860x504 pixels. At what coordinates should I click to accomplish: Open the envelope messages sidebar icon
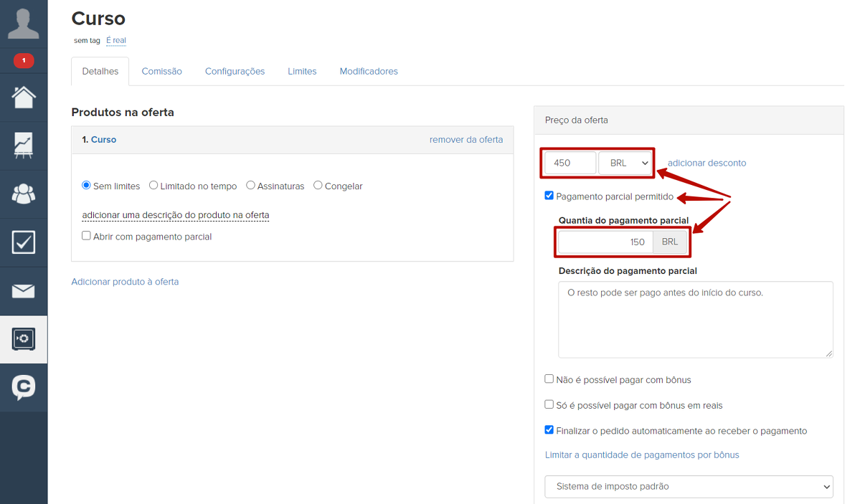click(x=24, y=291)
